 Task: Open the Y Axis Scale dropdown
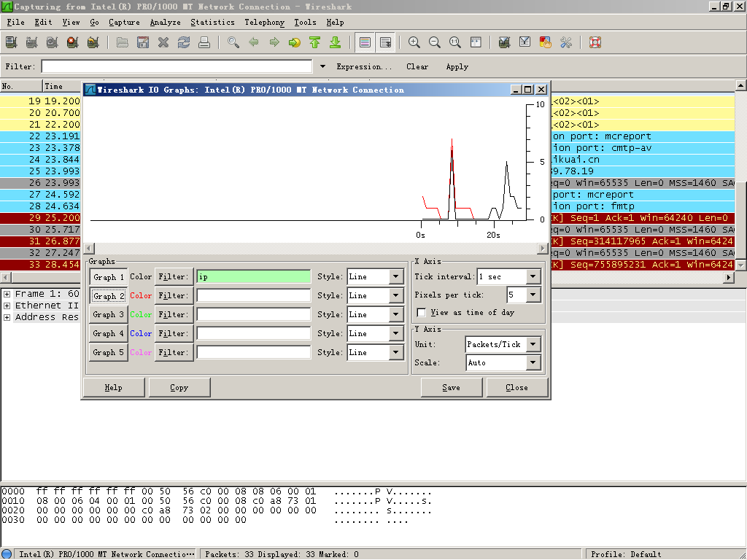pyautogui.click(x=533, y=363)
